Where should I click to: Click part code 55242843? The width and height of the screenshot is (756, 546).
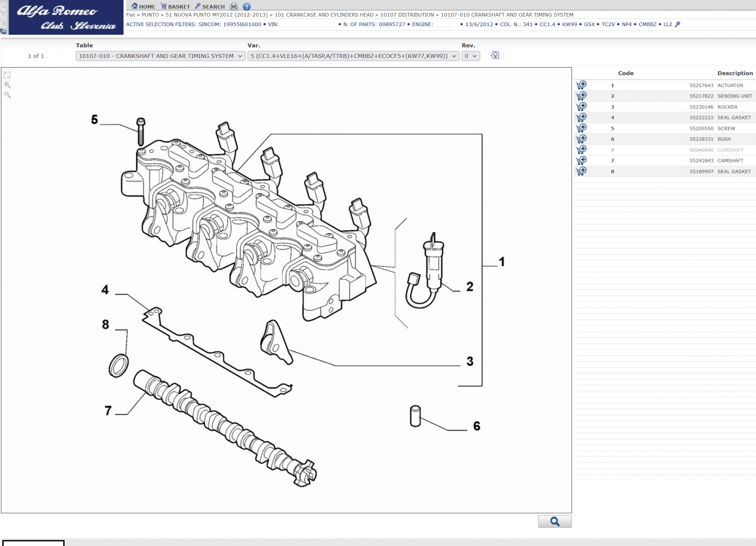coord(701,161)
